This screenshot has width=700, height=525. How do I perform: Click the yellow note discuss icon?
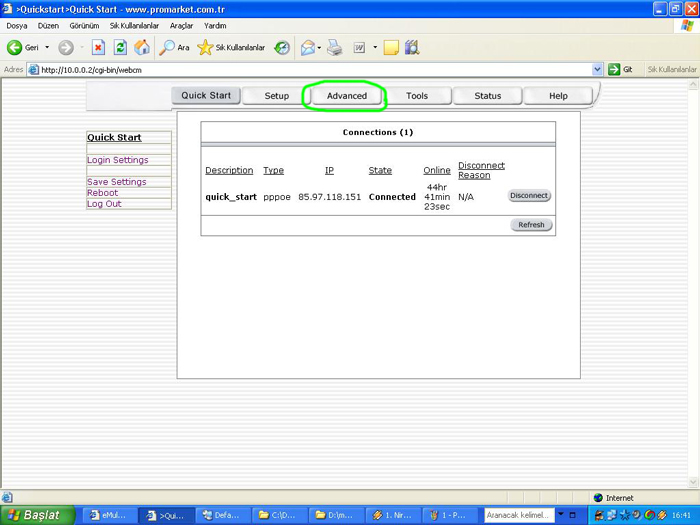coord(391,47)
